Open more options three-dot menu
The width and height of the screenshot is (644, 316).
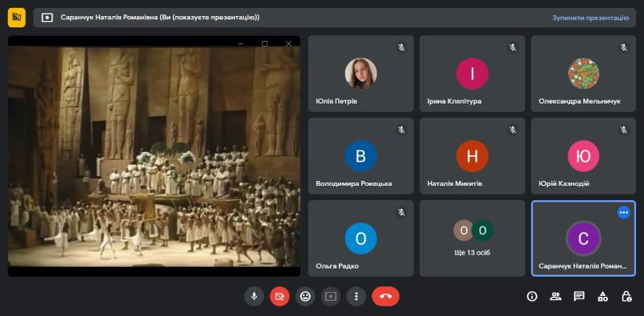(356, 297)
